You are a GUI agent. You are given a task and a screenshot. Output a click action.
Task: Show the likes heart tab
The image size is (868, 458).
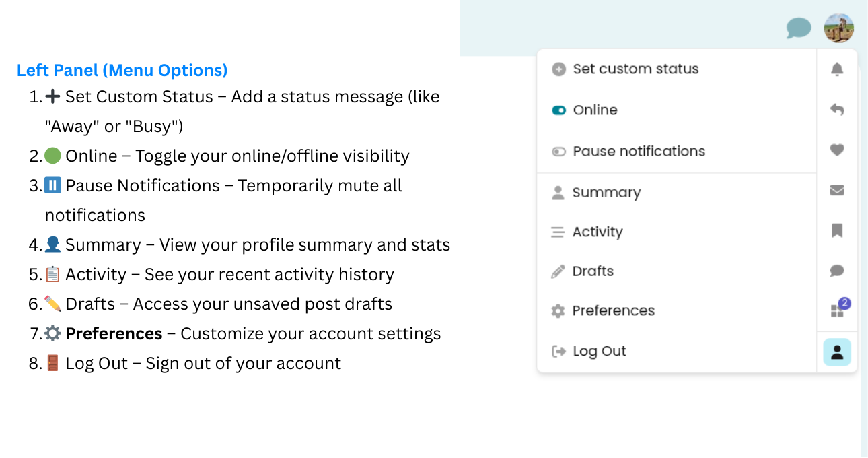point(837,150)
